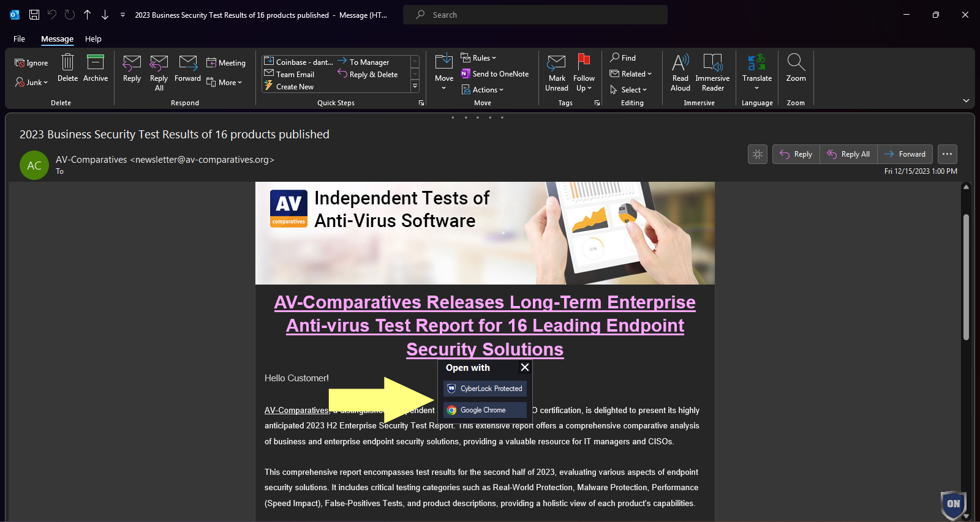Open the headline report link

(x=485, y=326)
